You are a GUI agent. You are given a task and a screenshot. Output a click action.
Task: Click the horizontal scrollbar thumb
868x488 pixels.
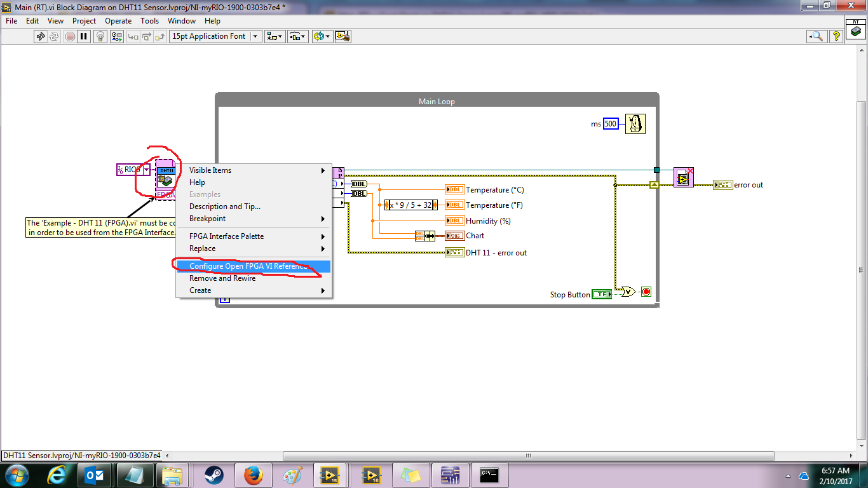point(528,456)
